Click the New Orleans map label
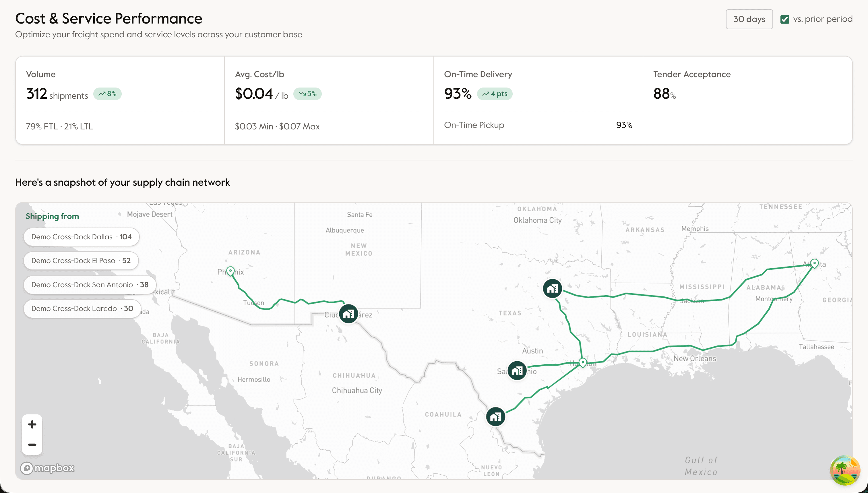Image resolution: width=868 pixels, height=493 pixels. [695, 358]
